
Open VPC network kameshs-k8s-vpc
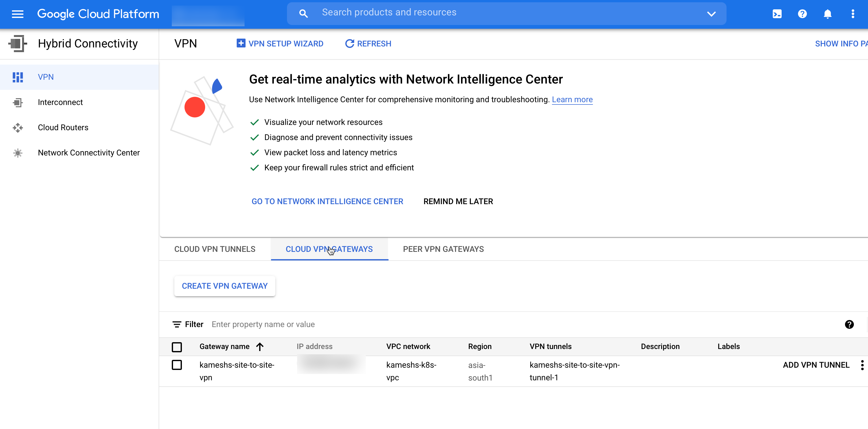411,371
